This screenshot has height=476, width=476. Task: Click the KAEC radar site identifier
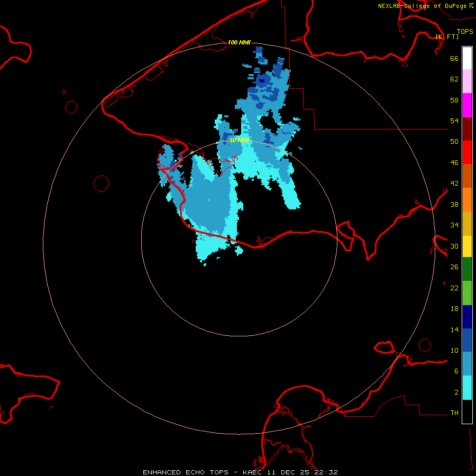pos(253,472)
